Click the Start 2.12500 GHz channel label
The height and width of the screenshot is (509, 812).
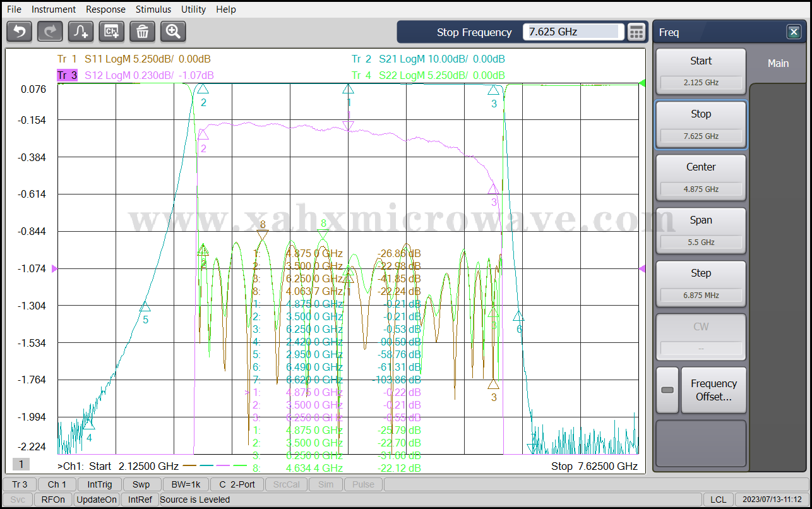point(118,466)
